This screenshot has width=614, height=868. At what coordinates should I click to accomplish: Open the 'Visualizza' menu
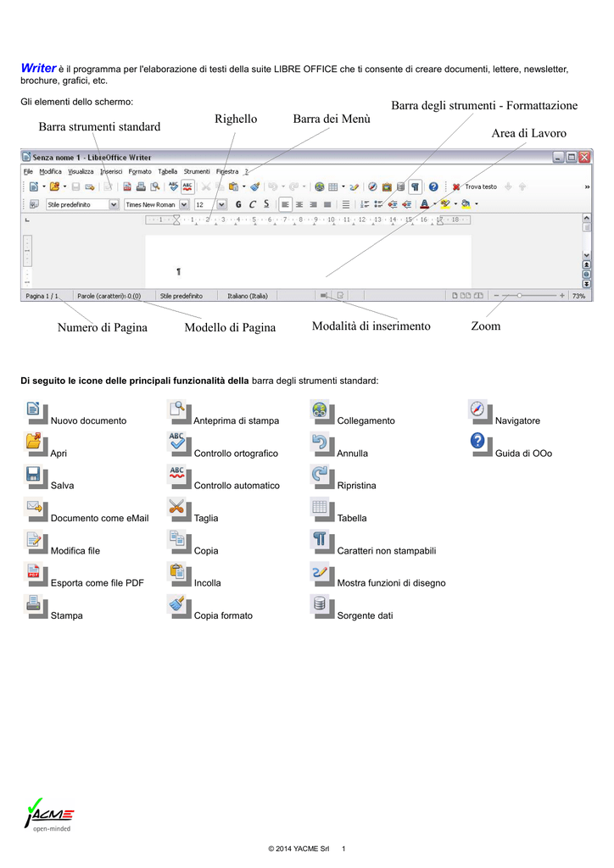pyautogui.click(x=81, y=171)
